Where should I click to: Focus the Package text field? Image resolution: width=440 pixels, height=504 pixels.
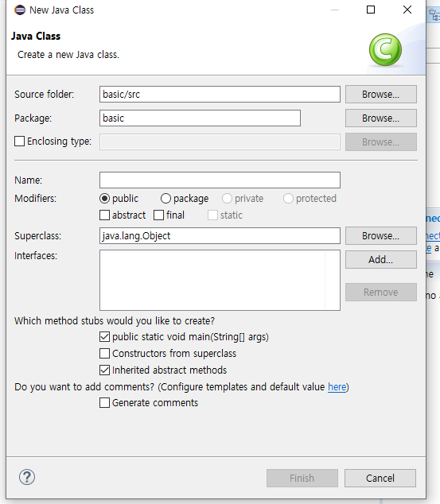[x=200, y=118]
